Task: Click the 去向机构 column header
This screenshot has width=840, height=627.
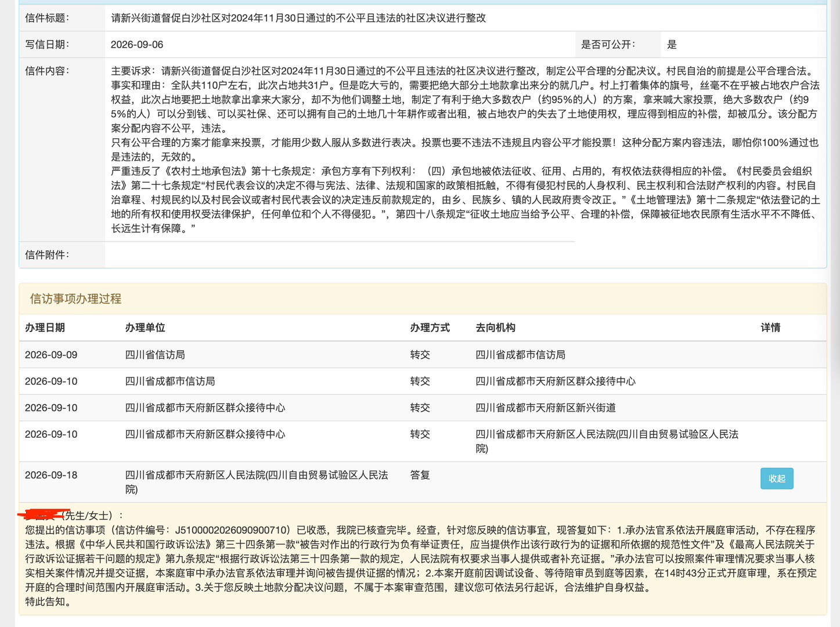Action: [496, 327]
